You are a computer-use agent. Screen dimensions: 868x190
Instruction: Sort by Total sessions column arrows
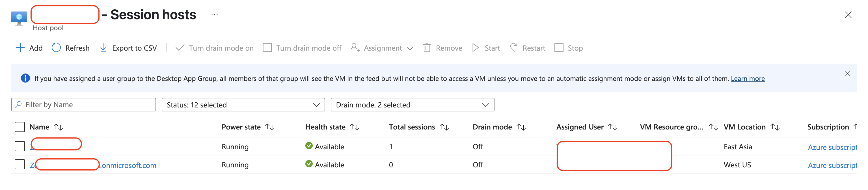(x=444, y=127)
